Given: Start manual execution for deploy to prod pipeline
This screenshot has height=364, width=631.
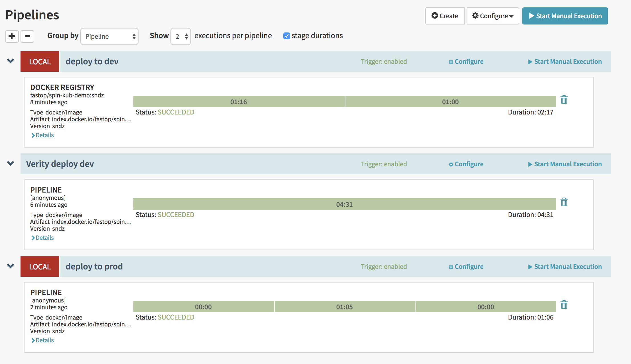Looking at the screenshot, I should pyautogui.click(x=565, y=267).
